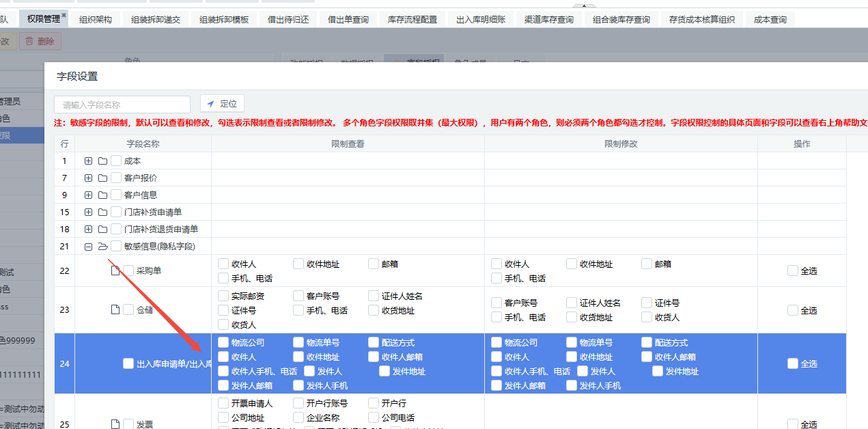Enable 全选 checkbox for 仓储 row
Image resolution: width=868 pixels, height=429 pixels.
(792, 310)
